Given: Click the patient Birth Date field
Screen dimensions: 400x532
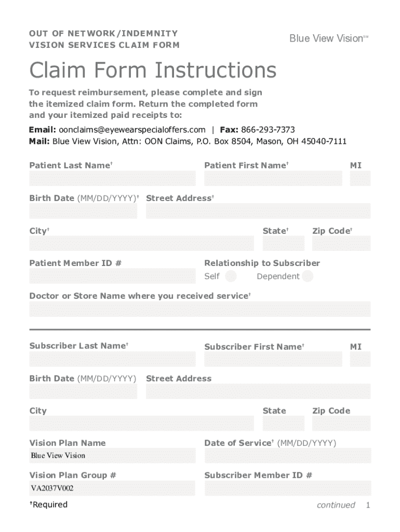Looking at the screenshot, I should (83, 211).
